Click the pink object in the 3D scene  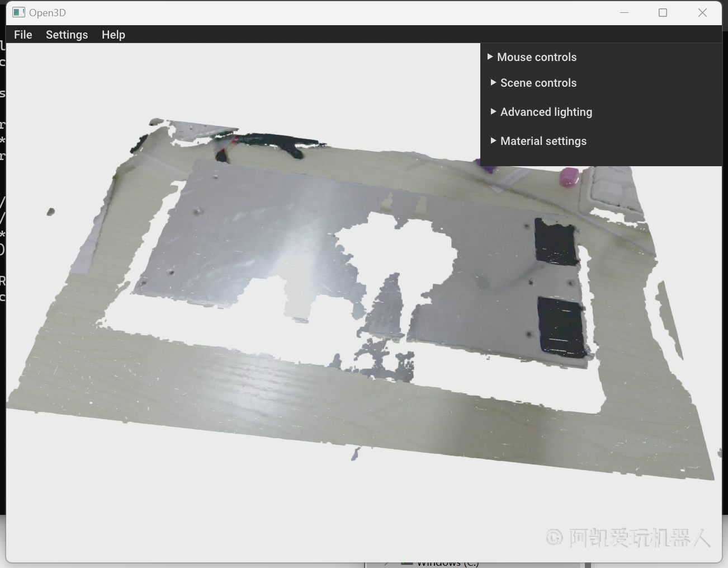point(569,177)
